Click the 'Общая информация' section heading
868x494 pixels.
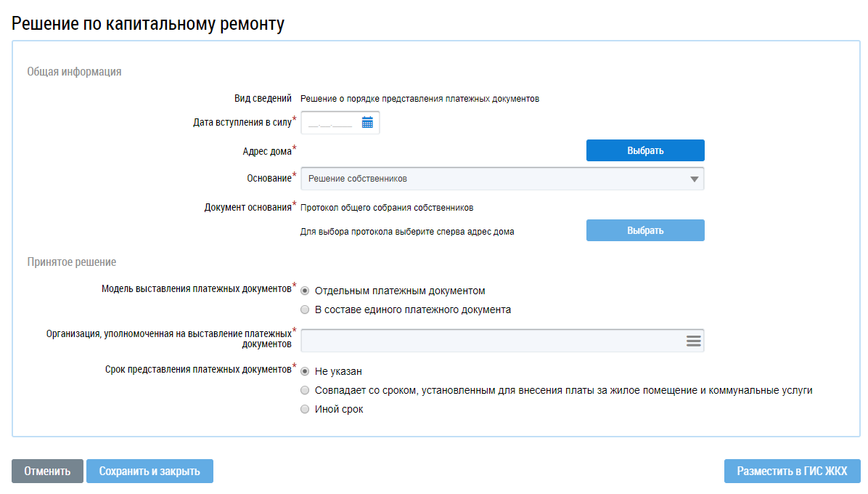click(x=74, y=72)
